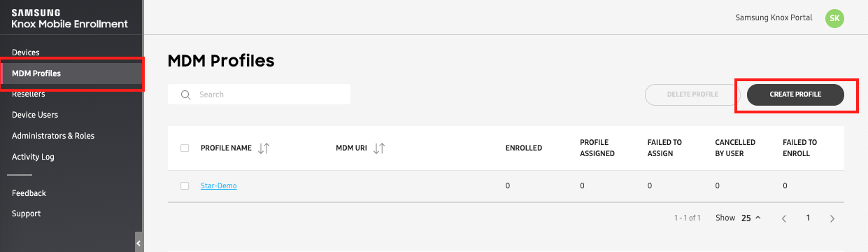Click the search magnifier icon
Image resolution: width=868 pixels, height=252 pixels.
click(186, 94)
